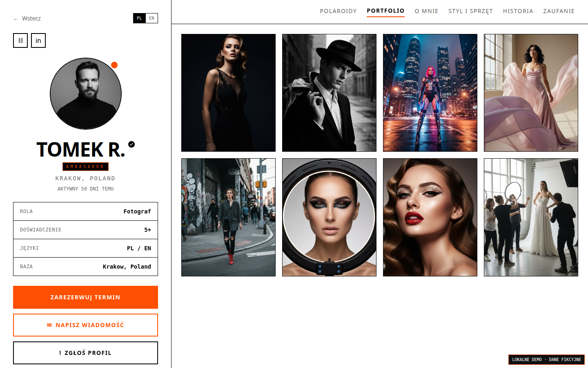
Task: Open the O mnie tab
Action: [426, 11]
